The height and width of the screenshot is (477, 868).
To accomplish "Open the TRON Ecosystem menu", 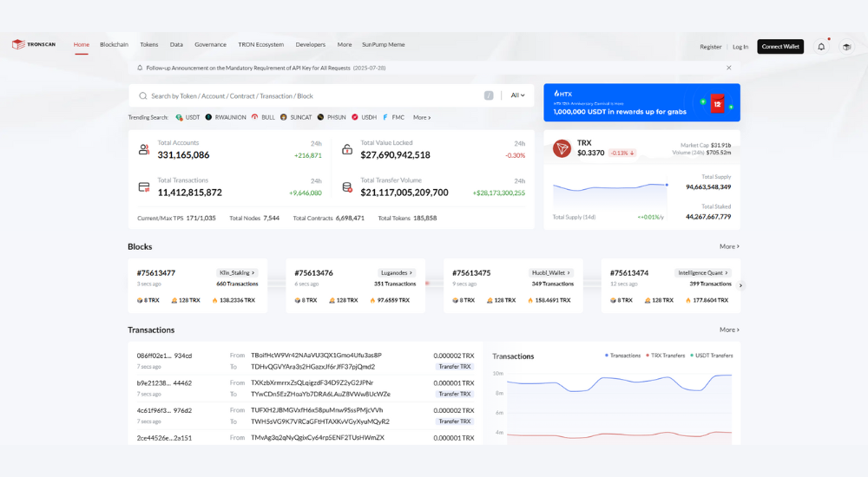I will coord(260,45).
